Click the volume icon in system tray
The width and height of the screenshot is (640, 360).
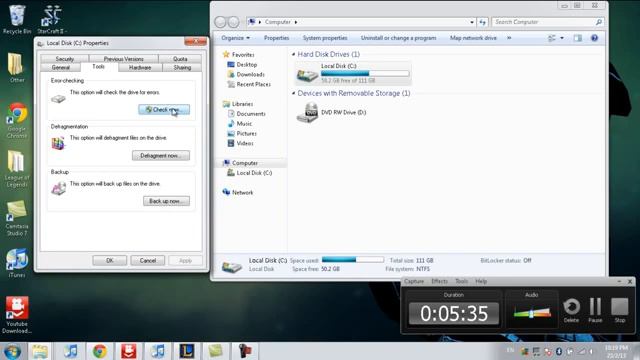click(x=591, y=351)
